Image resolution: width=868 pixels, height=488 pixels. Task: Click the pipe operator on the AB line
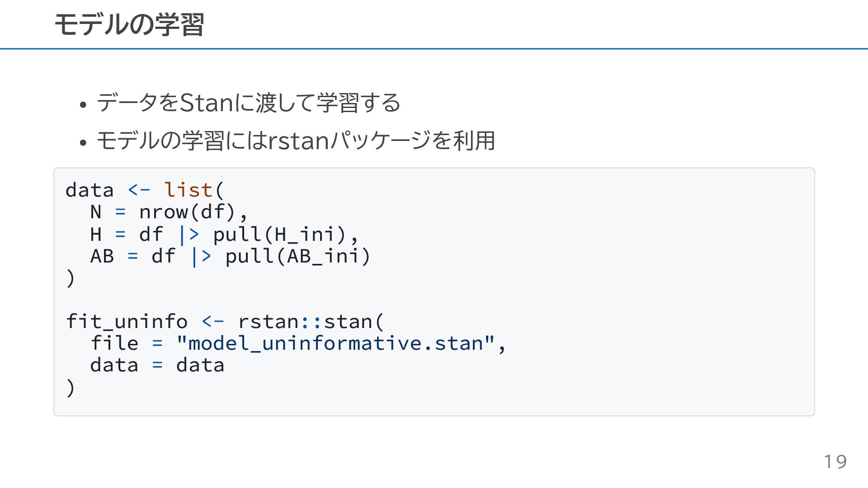201,256
